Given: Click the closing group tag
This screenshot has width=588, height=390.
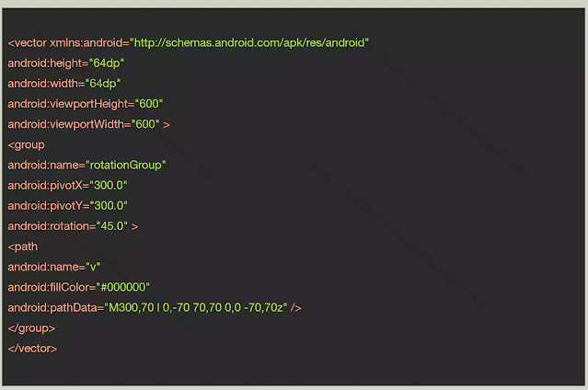Looking at the screenshot, I should (31, 327).
